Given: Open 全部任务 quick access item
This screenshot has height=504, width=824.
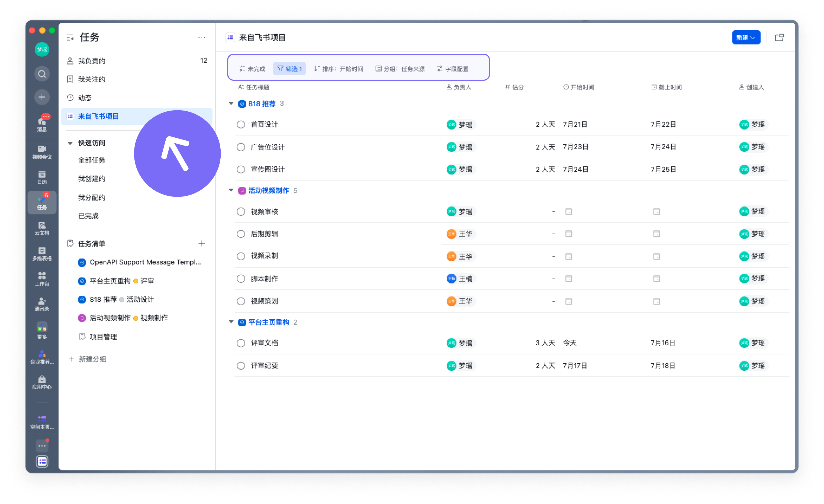Looking at the screenshot, I should click(x=92, y=160).
